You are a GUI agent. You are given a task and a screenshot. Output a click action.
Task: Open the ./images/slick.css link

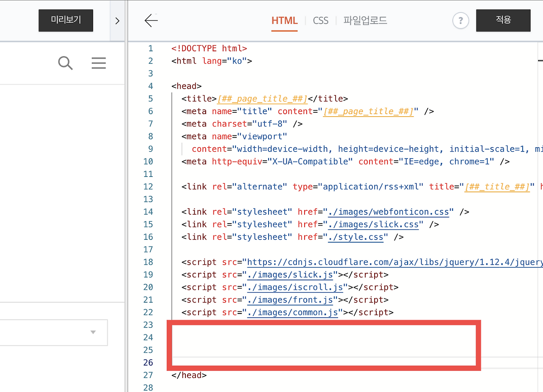pyautogui.click(x=373, y=224)
